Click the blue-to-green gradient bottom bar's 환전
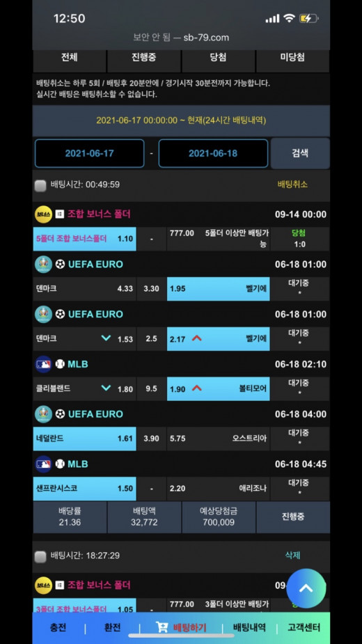 click(x=112, y=627)
